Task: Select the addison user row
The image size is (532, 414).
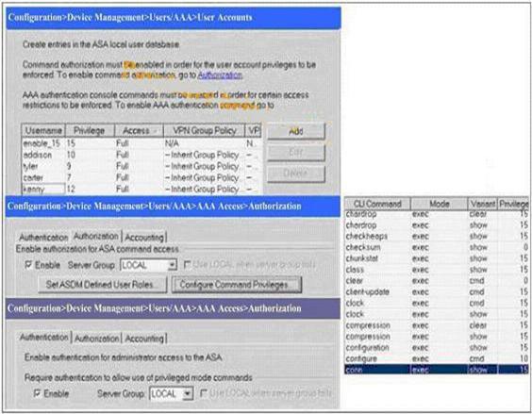Action: (141, 155)
